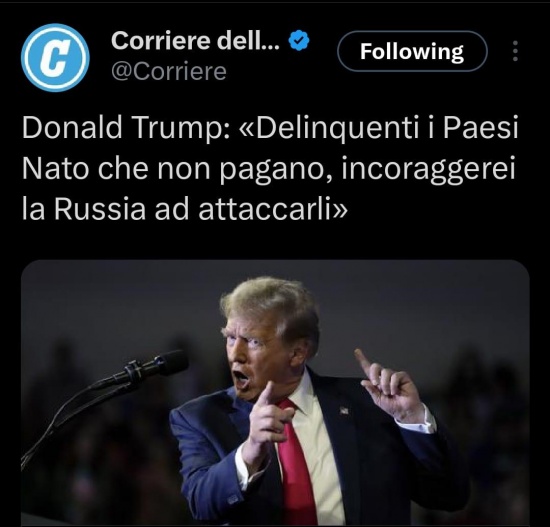This screenshot has height=527, width=550.
Task: Open the Corriere dell... display name
Action: (x=195, y=40)
